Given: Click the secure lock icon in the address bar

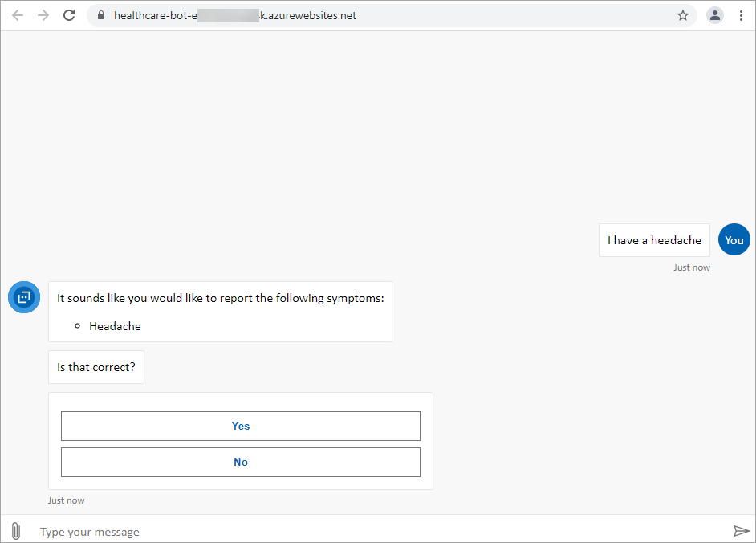Looking at the screenshot, I should tap(100, 14).
